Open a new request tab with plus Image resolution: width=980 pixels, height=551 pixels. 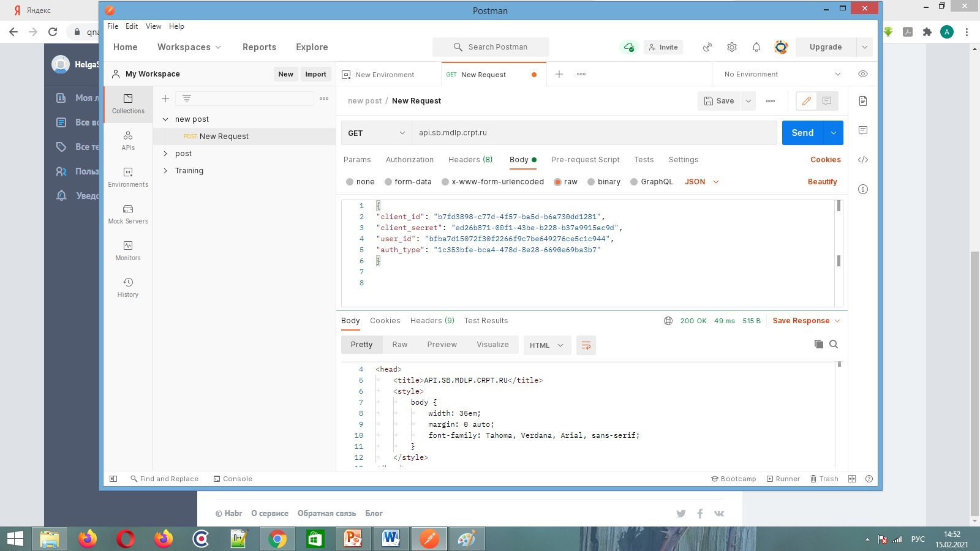point(559,74)
